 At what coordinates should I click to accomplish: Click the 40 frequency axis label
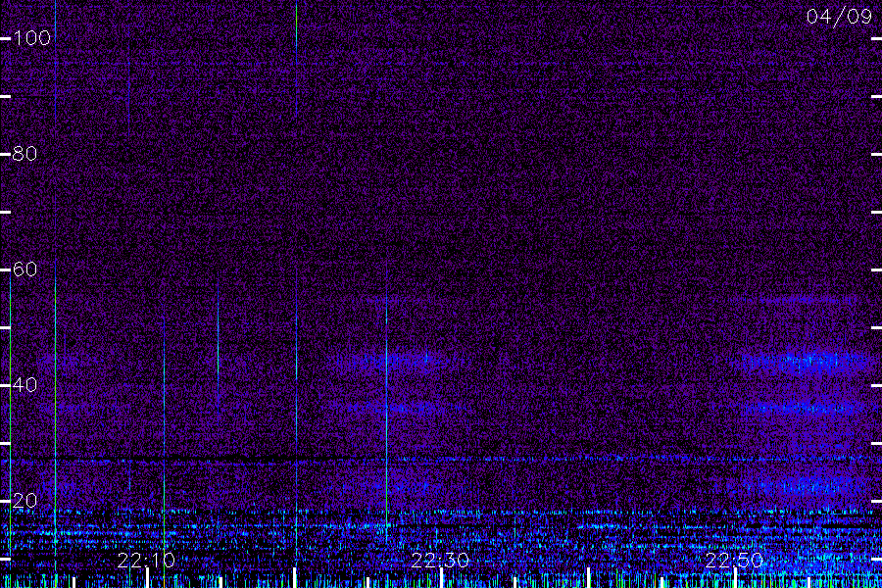click(24, 385)
